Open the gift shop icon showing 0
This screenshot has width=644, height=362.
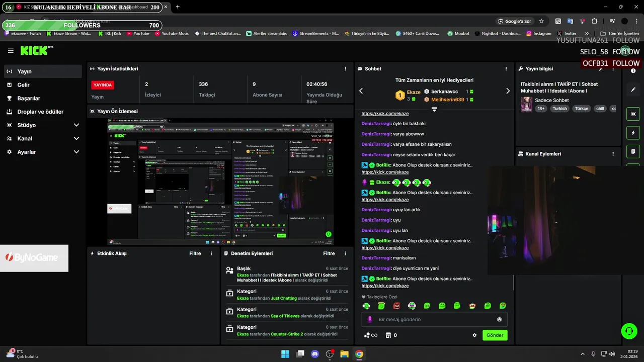pos(391,335)
